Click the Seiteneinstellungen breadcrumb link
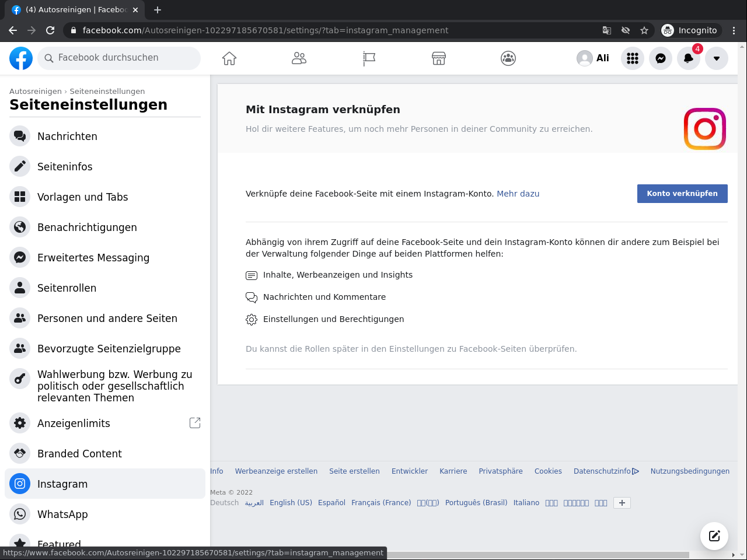Image resolution: width=747 pixels, height=560 pixels. (x=107, y=91)
